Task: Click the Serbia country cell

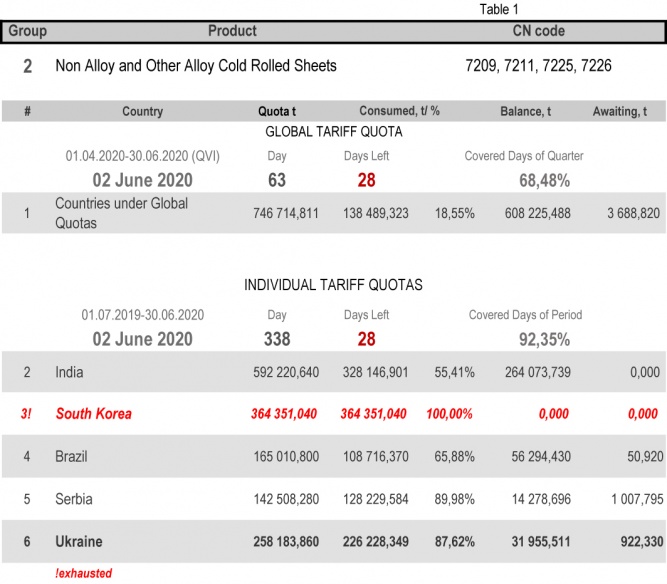Action: click(72, 498)
